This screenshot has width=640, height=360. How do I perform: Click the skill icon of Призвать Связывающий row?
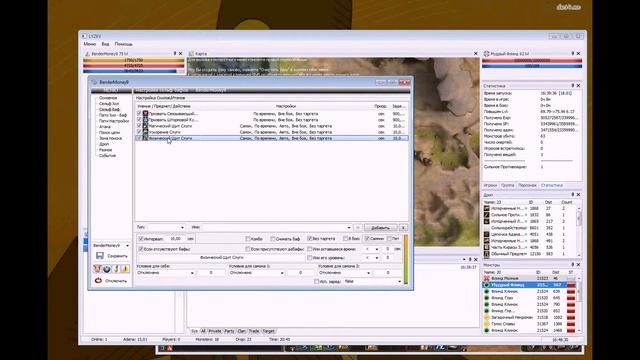click(x=145, y=114)
